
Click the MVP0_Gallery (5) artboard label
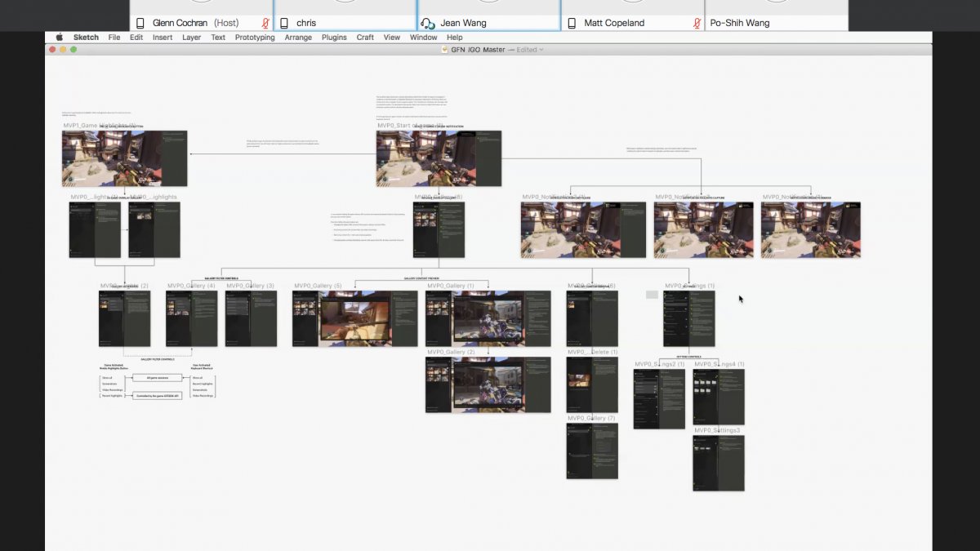318,286
